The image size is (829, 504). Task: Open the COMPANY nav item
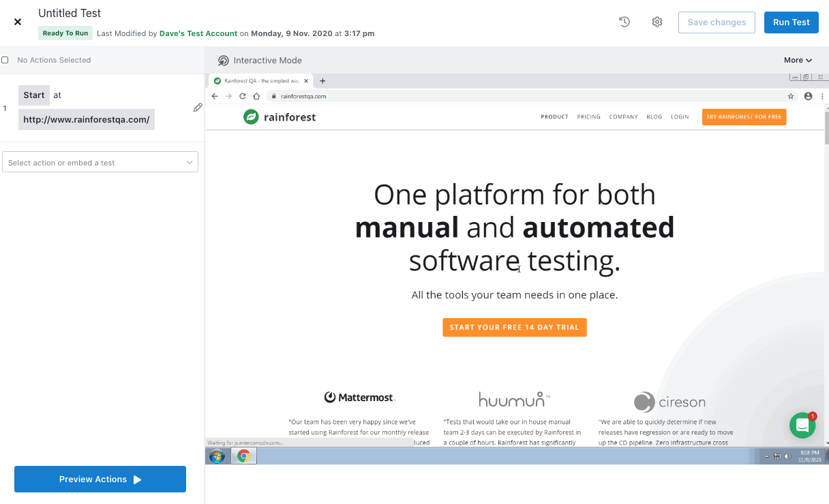623,117
